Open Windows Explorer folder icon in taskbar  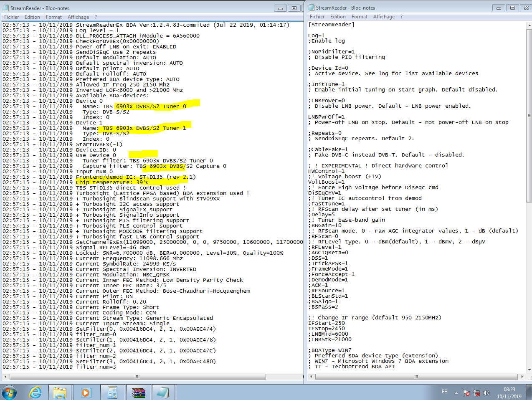pyautogui.click(x=60, y=393)
